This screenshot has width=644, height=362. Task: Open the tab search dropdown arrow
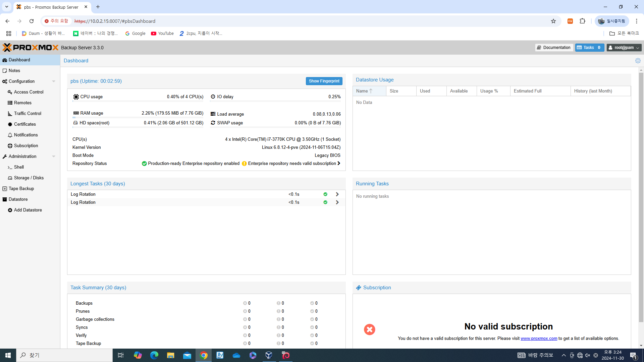click(6, 7)
